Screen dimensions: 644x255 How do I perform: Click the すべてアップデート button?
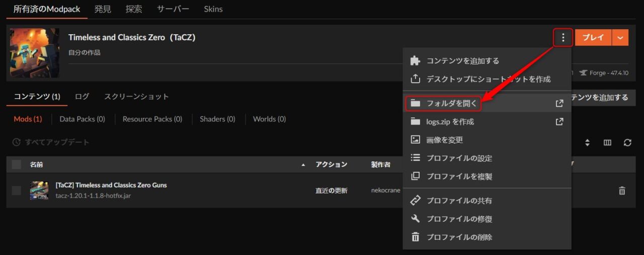tap(51, 143)
